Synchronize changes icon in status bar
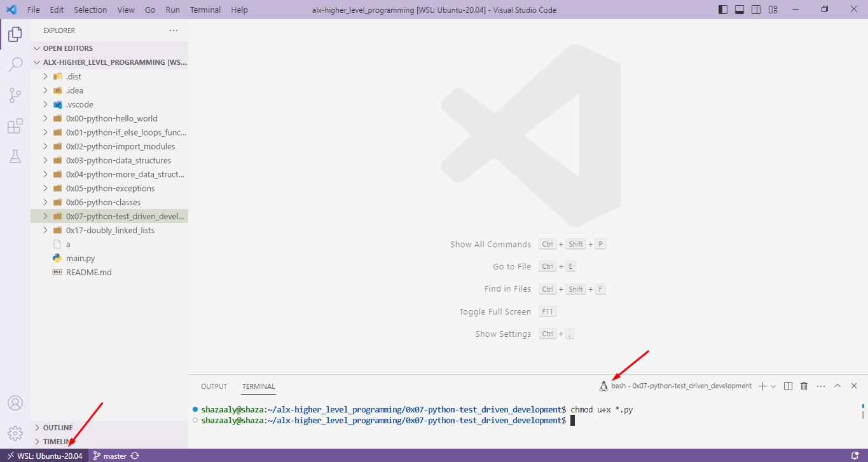The width and height of the screenshot is (868, 462). pyautogui.click(x=135, y=456)
